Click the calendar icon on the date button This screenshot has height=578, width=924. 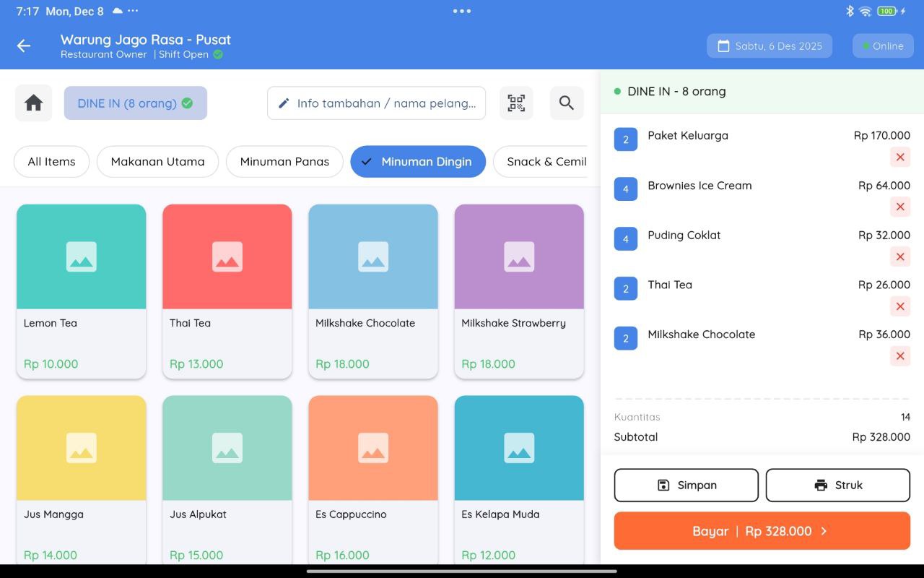[723, 46]
